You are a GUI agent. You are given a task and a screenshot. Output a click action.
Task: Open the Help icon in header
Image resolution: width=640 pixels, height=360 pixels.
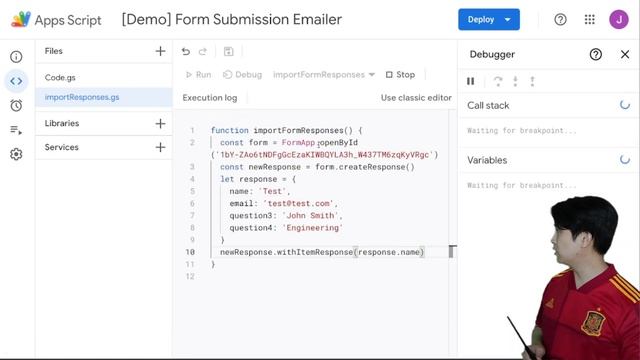[x=560, y=19]
